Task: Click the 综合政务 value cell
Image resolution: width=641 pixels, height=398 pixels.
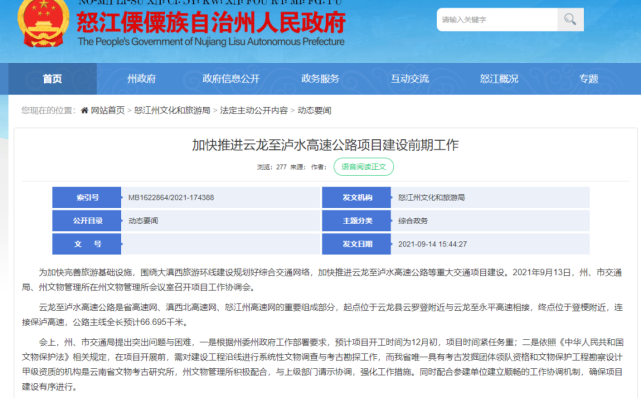Action: pyautogui.click(x=490, y=221)
